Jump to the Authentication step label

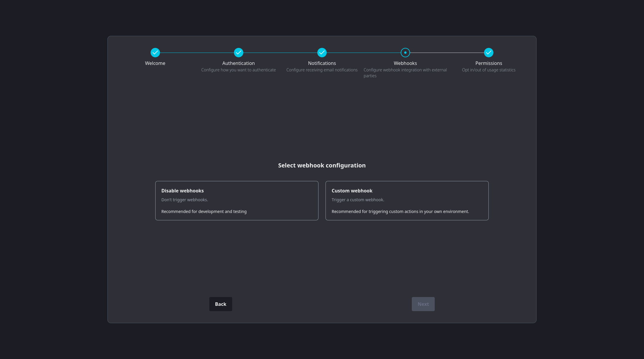pyautogui.click(x=238, y=63)
